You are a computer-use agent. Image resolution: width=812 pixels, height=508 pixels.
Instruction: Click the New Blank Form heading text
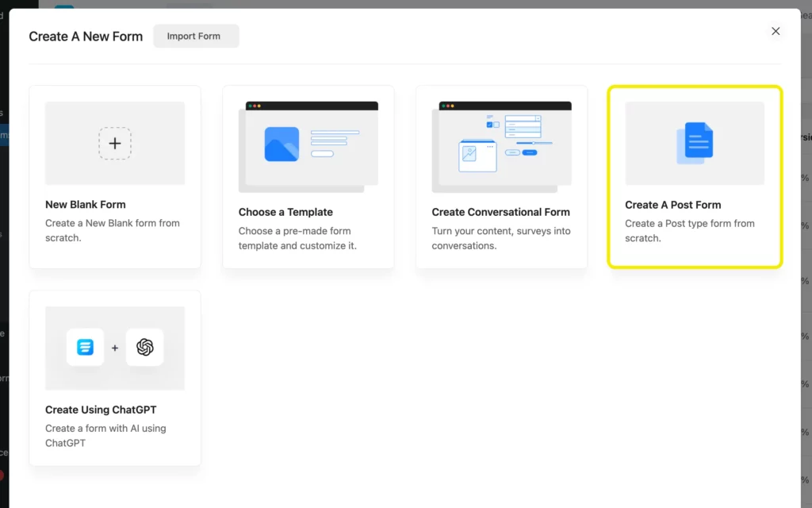tap(85, 204)
